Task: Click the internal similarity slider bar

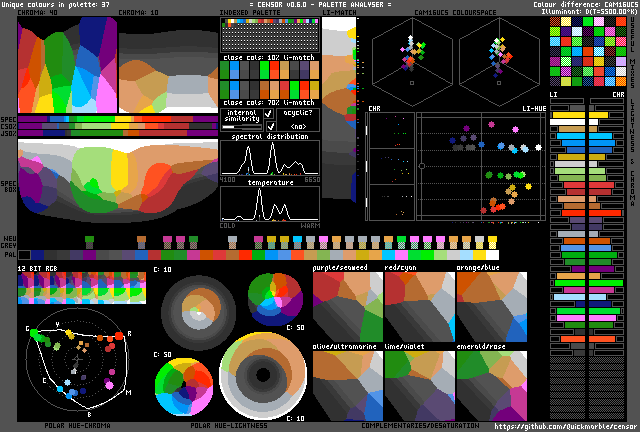Action: point(240,128)
